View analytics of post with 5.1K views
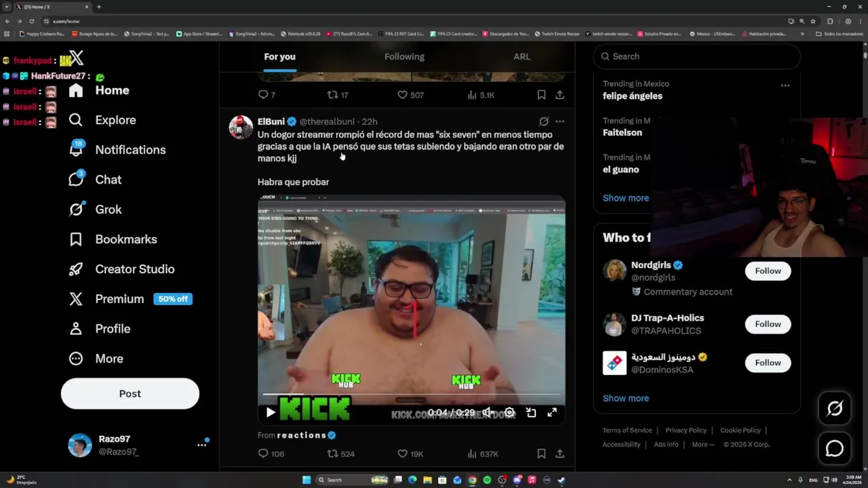This screenshot has width=868, height=488. (481, 95)
